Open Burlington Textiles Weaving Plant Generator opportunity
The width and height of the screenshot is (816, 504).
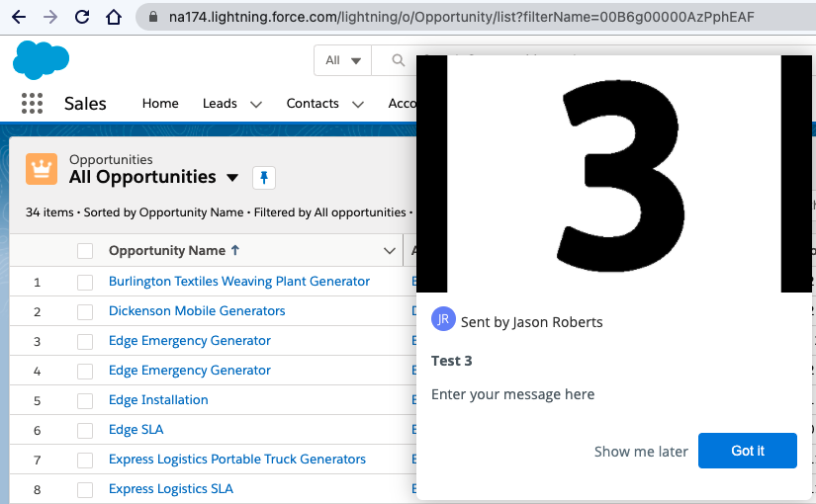point(239,281)
